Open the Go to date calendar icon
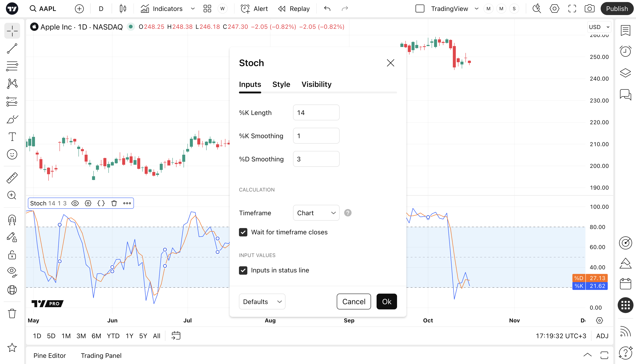This screenshot has width=636, height=364. (176, 336)
